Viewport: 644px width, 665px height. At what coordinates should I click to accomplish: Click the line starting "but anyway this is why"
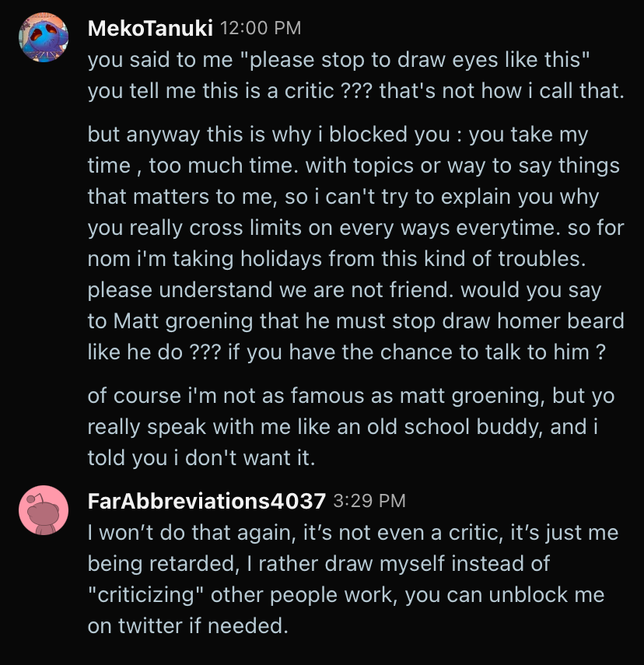[x=338, y=134]
